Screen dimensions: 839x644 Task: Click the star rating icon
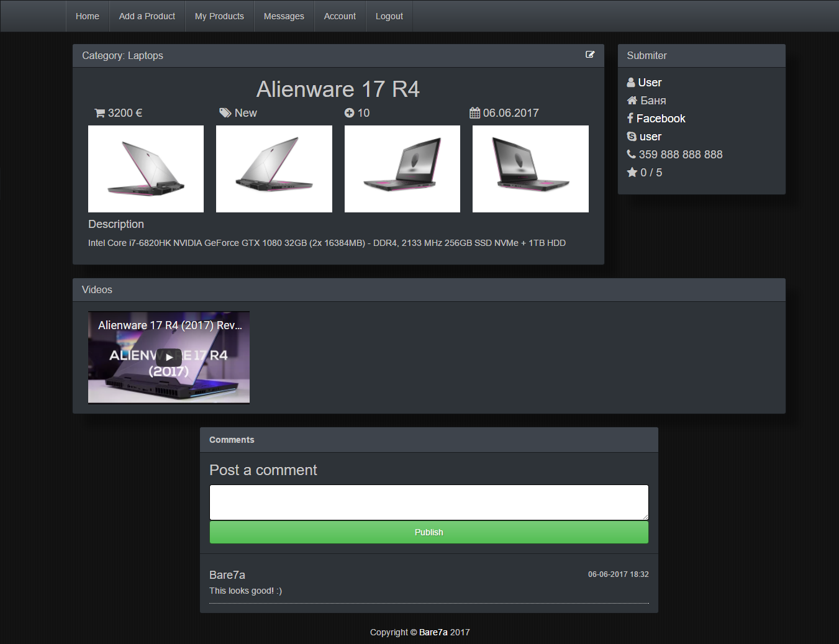tap(632, 173)
